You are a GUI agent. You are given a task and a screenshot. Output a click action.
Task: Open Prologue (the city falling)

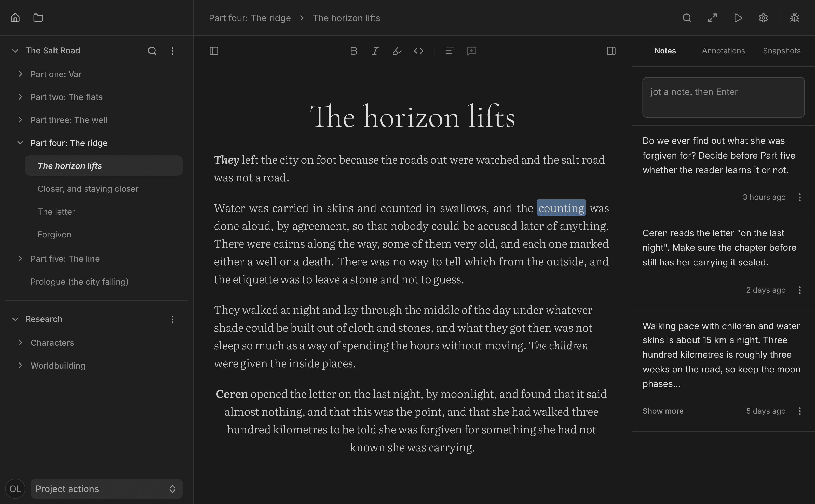point(79,282)
